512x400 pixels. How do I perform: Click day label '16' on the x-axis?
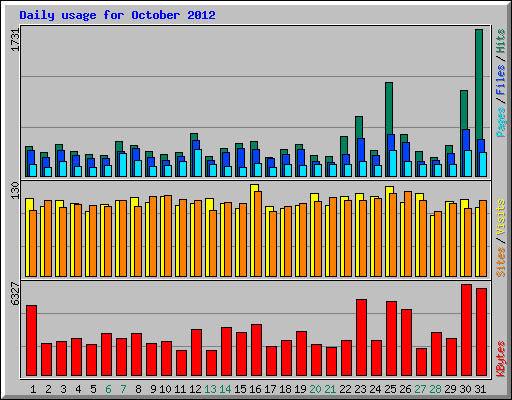(255, 389)
